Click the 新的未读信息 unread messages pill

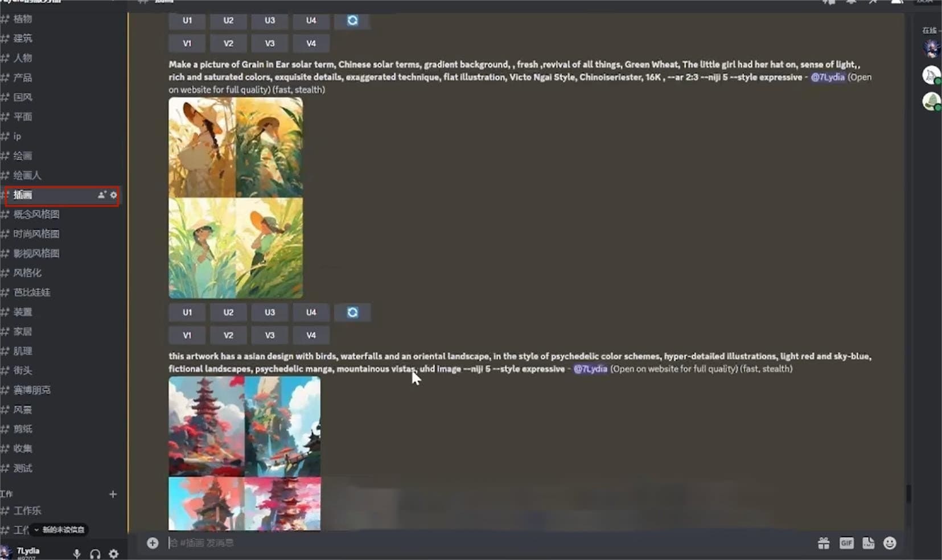click(x=59, y=530)
